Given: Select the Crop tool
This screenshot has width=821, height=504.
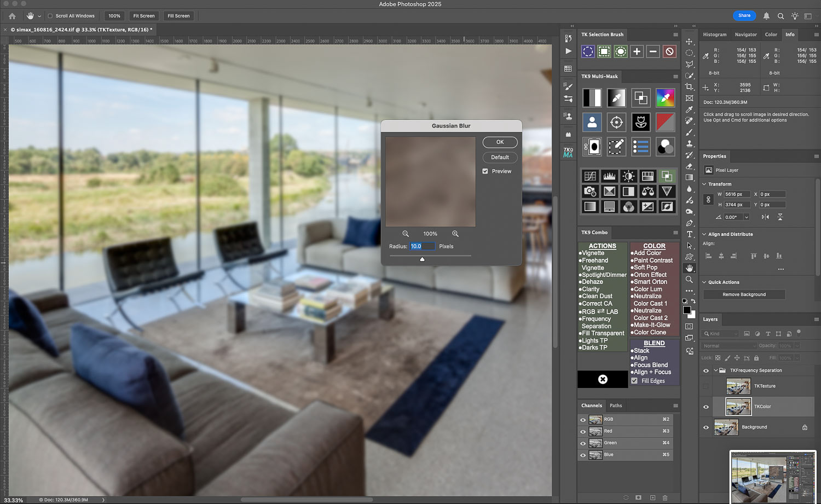Looking at the screenshot, I should pyautogui.click(x=689, y=87).
